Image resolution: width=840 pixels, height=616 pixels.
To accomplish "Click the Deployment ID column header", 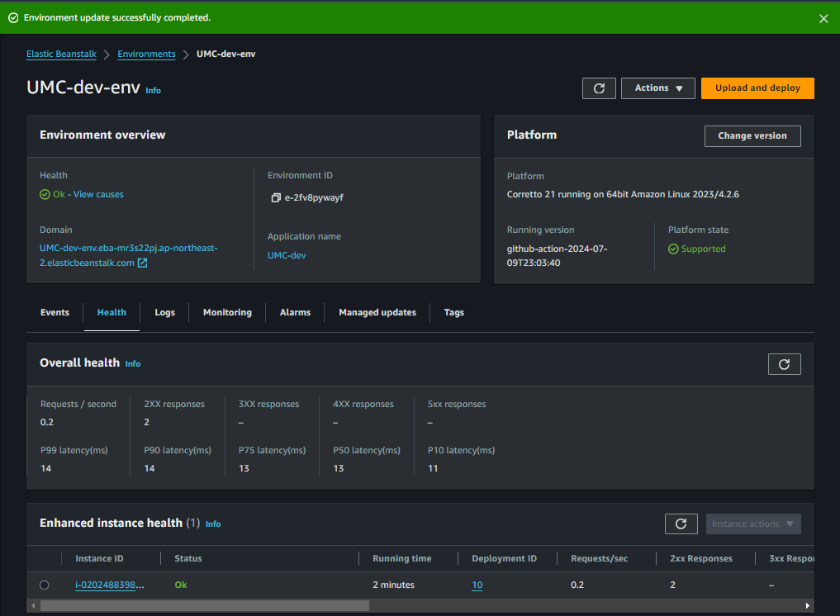I will pyautogui.click(x=504, y=558).
